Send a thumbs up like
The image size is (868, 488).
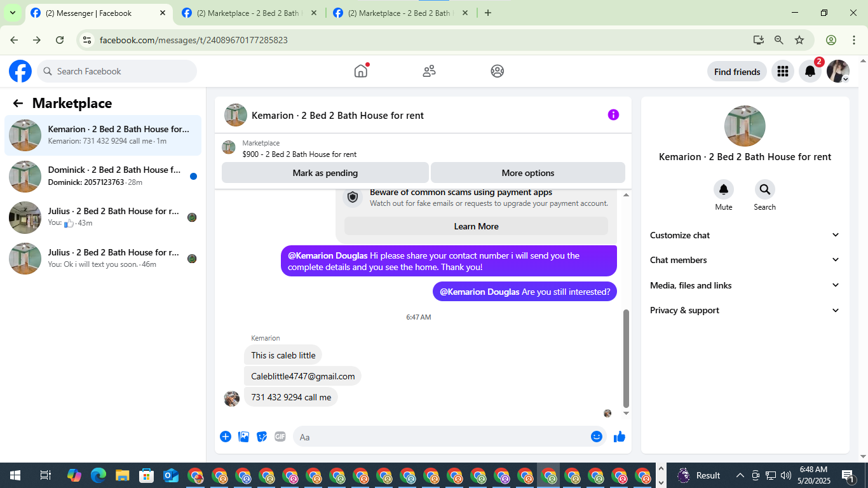point(620,437)
